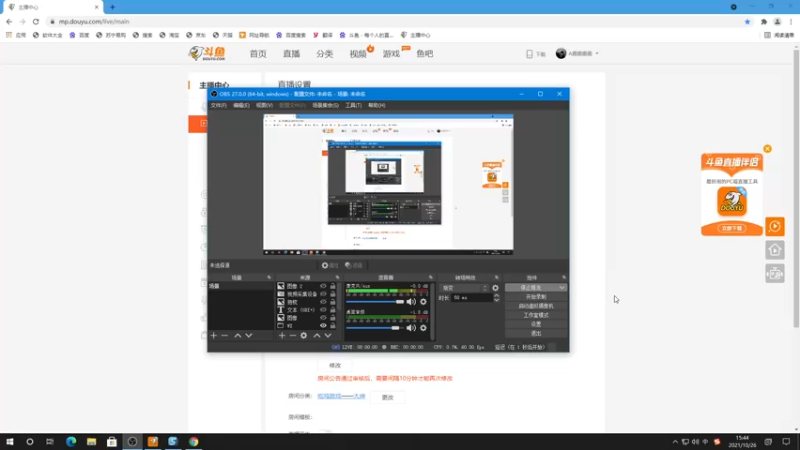Click the orange live-play icon on right sidebar
This screenshot has height=450, width=800.
pyautogui.click(x=774, y=226)
